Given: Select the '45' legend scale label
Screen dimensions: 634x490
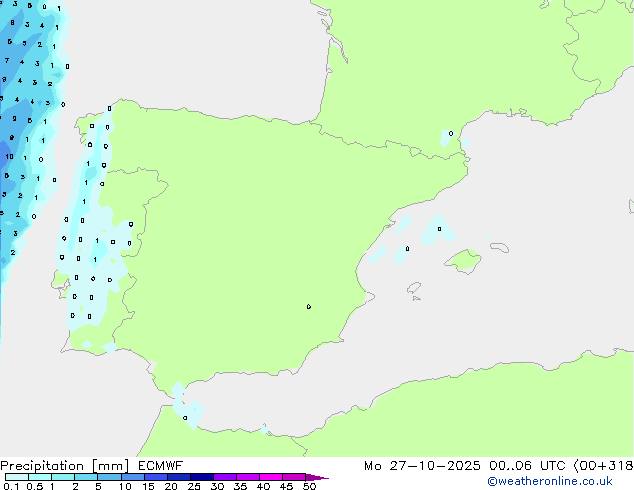Looking at the screenshot, I should tap(286, 486).
